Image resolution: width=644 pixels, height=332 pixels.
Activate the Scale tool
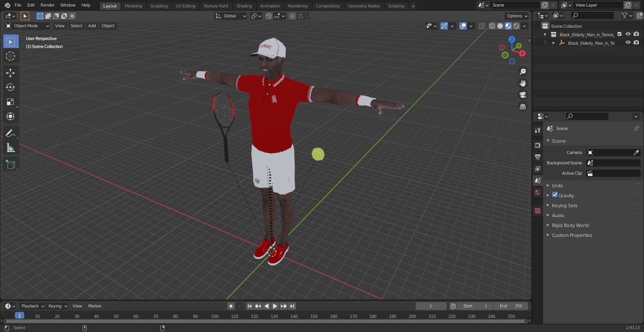pyautogui.click(x=10, y=102)
